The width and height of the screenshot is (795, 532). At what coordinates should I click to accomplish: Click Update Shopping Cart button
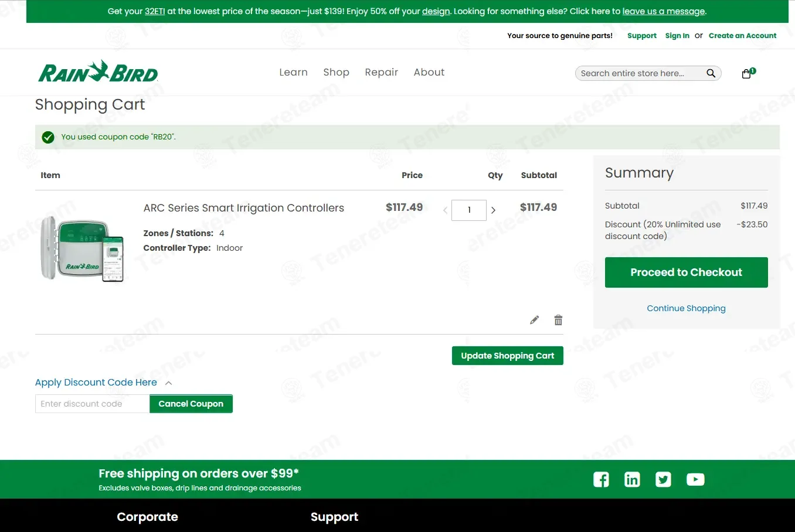coord(508,356)
